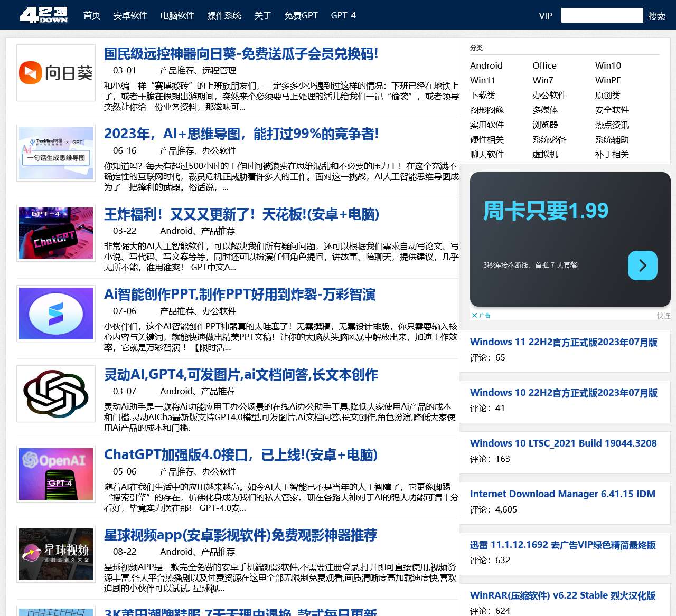The height and width of the screenshot is (616, 676).
Task: Focus the search input field
Action: 602,15
